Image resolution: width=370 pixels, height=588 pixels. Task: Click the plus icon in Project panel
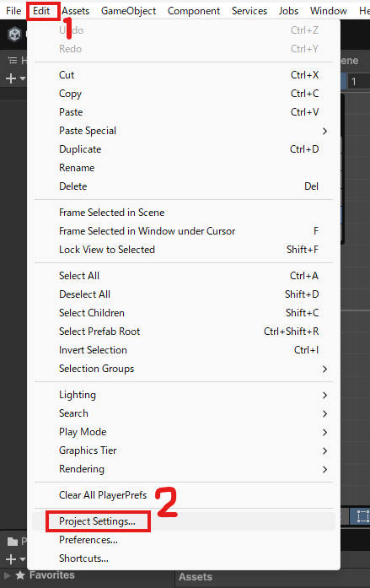click(x=11, y=559)
